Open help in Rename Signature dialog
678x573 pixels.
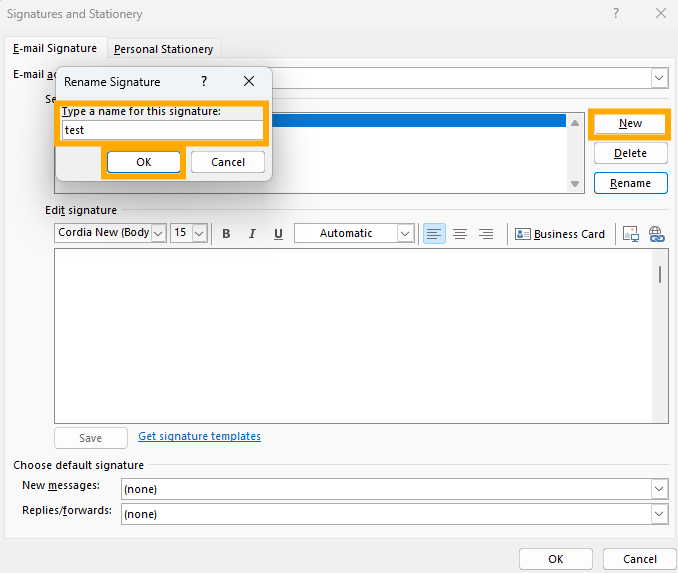coord(204,81)
